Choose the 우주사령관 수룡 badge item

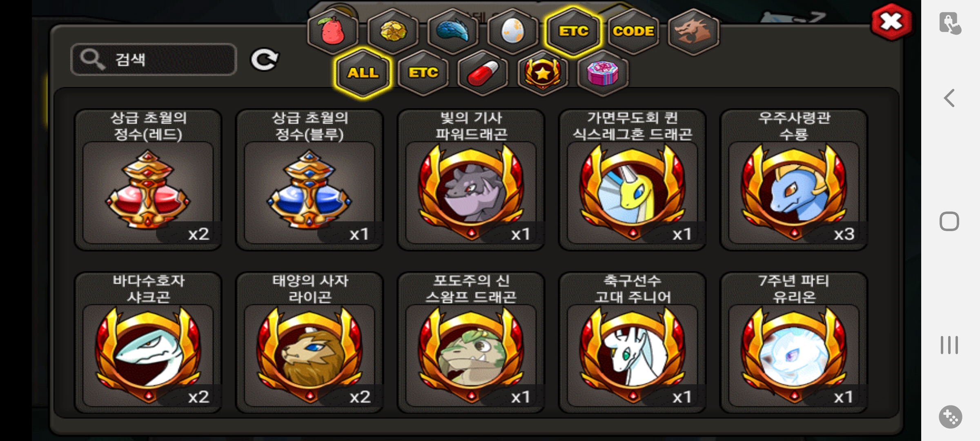(794, 180)
